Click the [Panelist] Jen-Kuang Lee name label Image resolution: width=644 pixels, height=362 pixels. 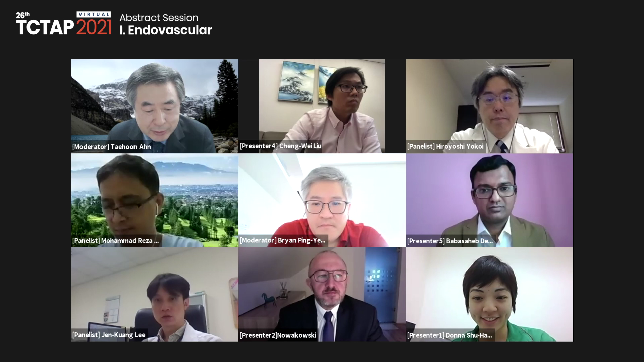click(x=109, y=335)
